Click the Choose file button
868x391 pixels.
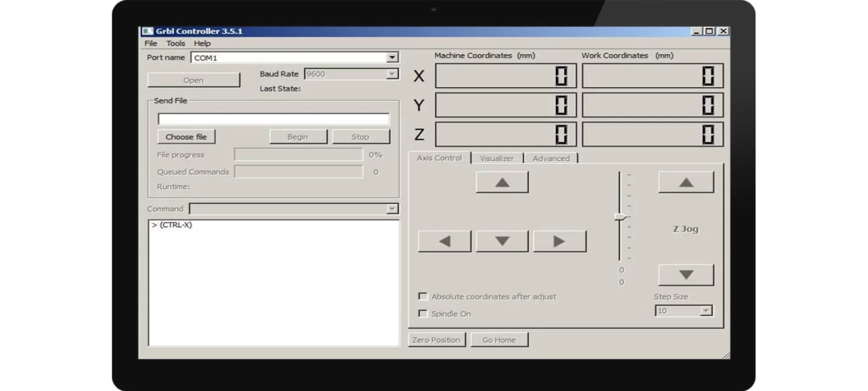tap(186, 137)
